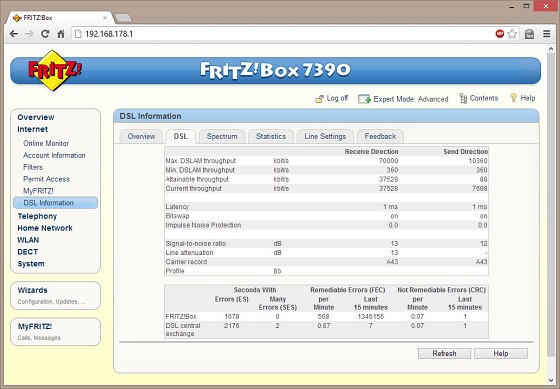Open WLAN in the sidebar
This screenshot has height=389, width=560.
28,240
